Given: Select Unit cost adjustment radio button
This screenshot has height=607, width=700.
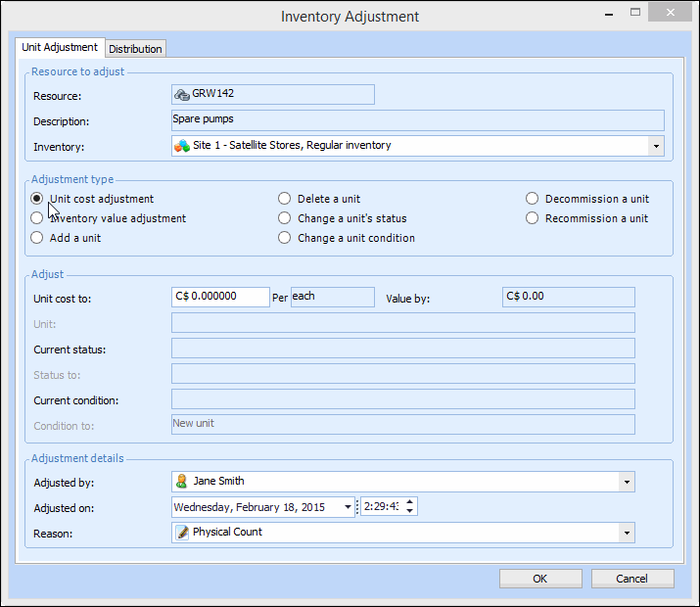Looking at the screenshot, I should tap(37, 199).
